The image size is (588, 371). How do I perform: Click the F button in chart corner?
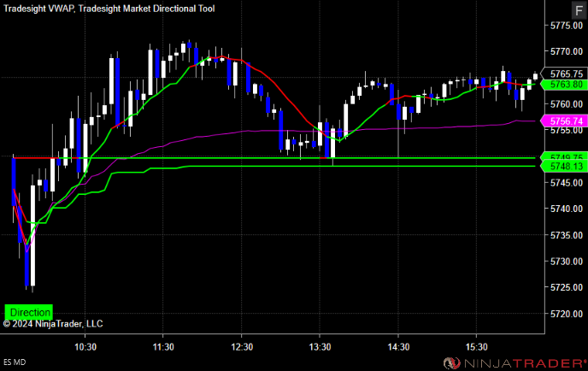tap(579, 10)
